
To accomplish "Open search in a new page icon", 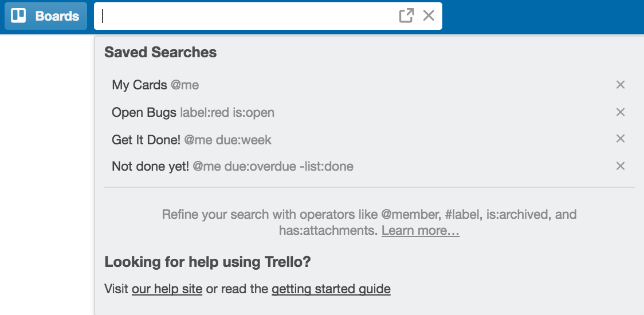I will click(x=406, y=15).
